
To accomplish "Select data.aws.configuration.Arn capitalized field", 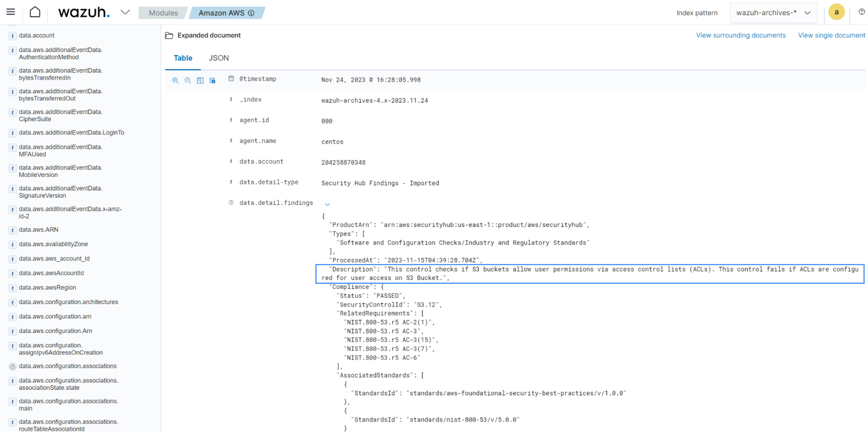I will (x=55, y=331).
